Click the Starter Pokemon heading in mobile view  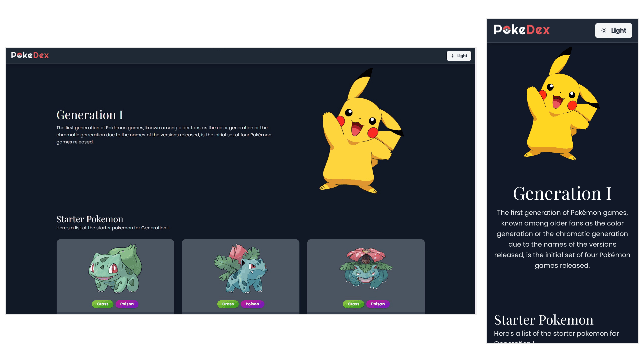coord(544,320)
